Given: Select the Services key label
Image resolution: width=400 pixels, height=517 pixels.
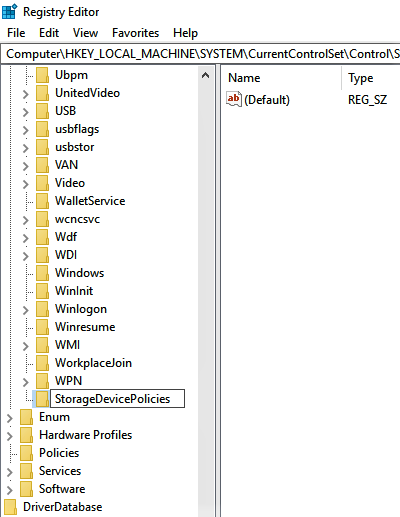Looking at the screenshot, I should click(60, 471).
